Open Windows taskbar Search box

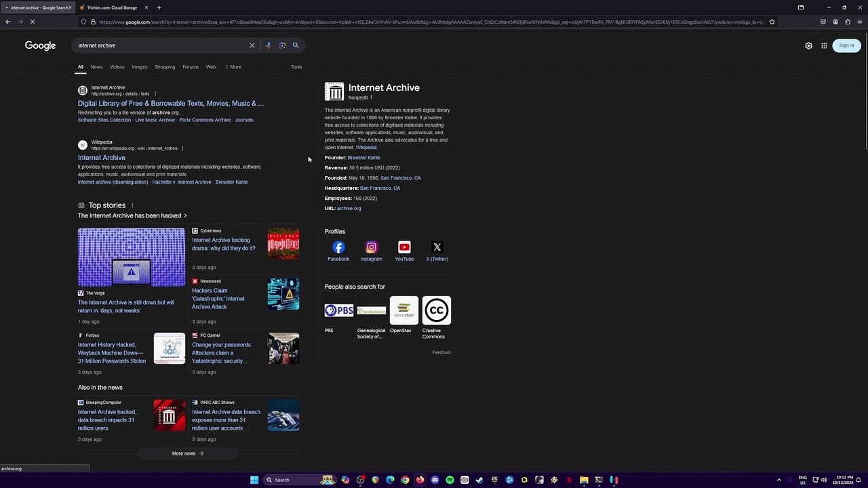point(298,480)
